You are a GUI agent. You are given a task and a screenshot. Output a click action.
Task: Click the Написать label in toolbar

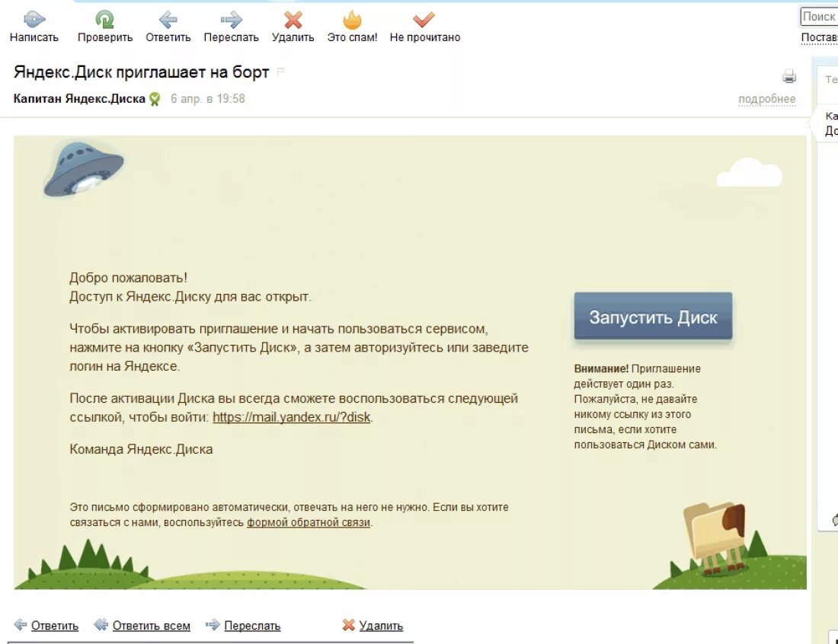34,37
